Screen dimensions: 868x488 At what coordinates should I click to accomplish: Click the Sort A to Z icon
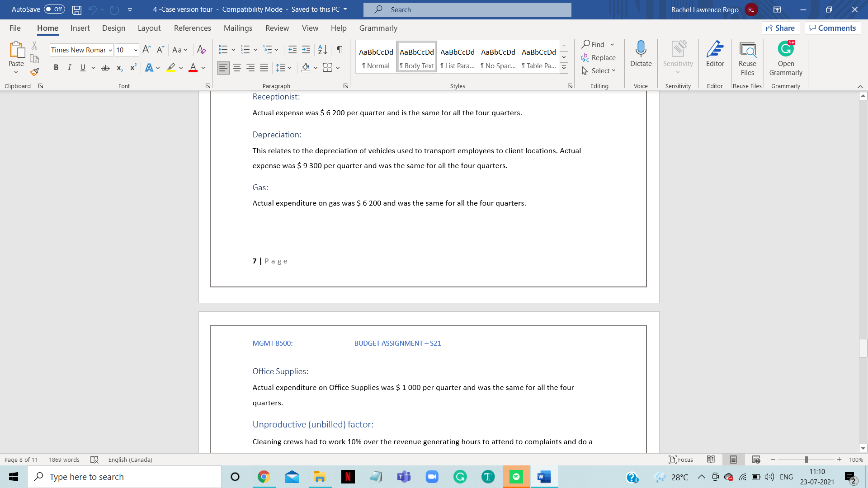tap(322, 50)
